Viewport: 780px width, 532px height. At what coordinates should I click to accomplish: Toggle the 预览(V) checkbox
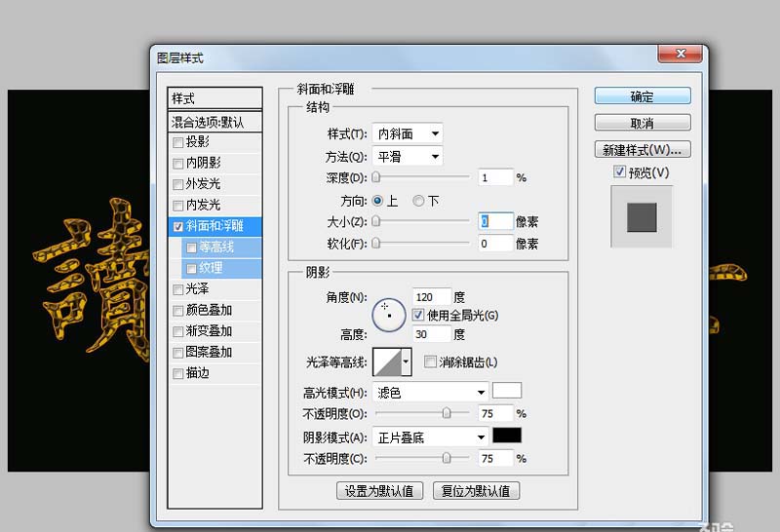click(619, 172)
